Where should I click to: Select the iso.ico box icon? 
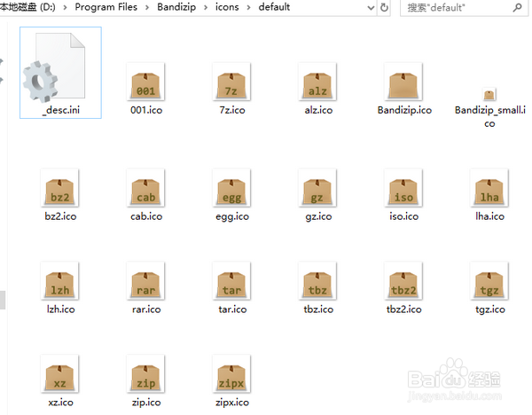[x=403, y=188]
